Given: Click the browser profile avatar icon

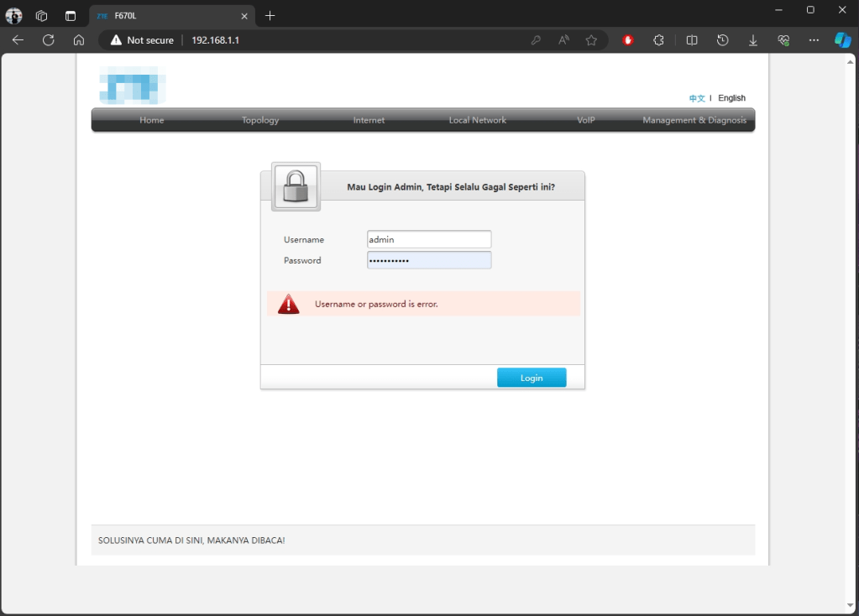Looking at the screenshot, I should [13, 15].
